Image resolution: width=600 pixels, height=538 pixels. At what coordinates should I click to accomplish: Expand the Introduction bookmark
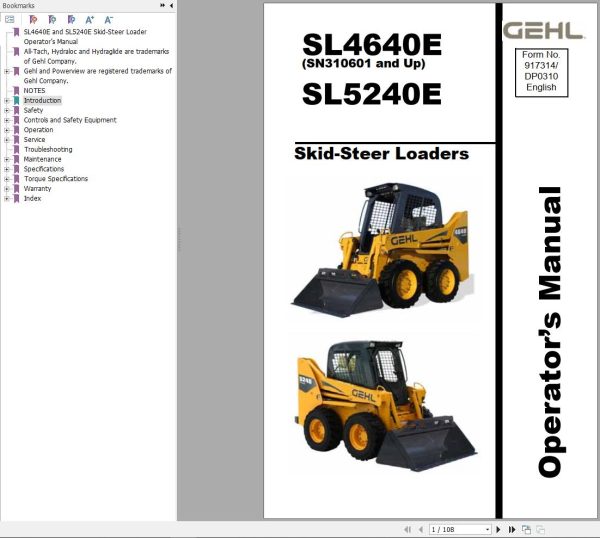point(7,101)
